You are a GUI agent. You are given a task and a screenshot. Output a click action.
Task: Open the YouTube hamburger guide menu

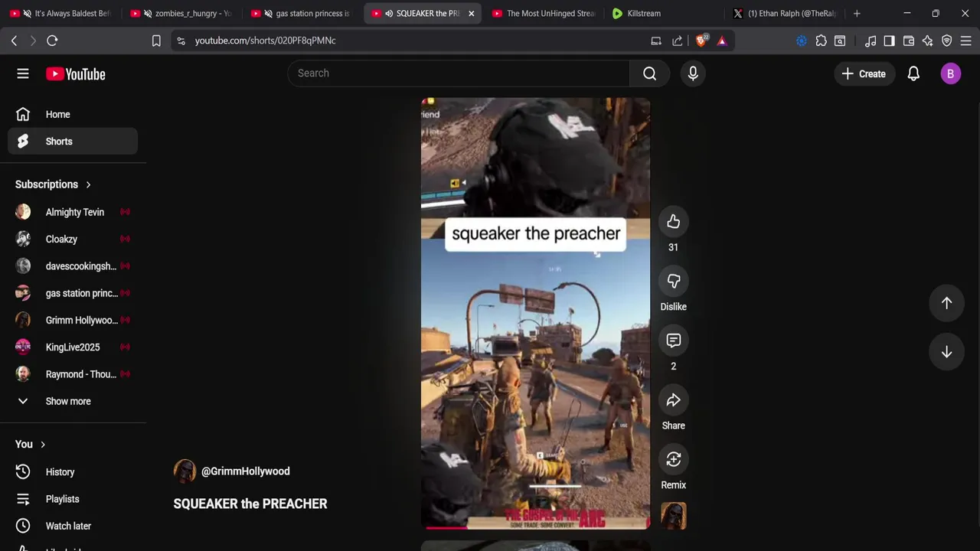coord(23,74)
